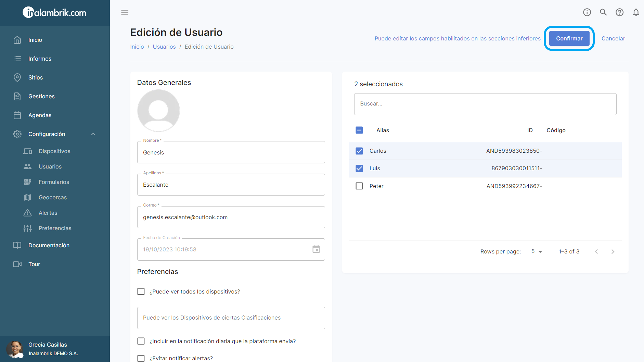Image resolution: width=644 pixels, height=362 pixels.
Task: Click the Confirmar button
Action: click(569, 38)
